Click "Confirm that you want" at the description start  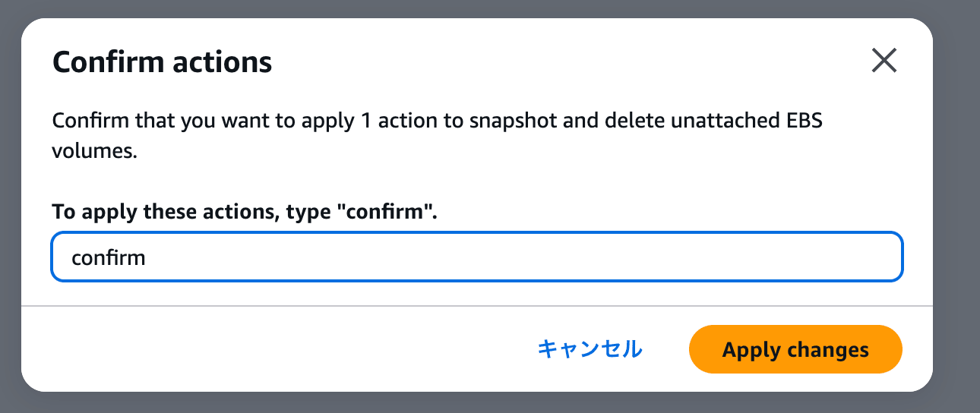(131, 121)
